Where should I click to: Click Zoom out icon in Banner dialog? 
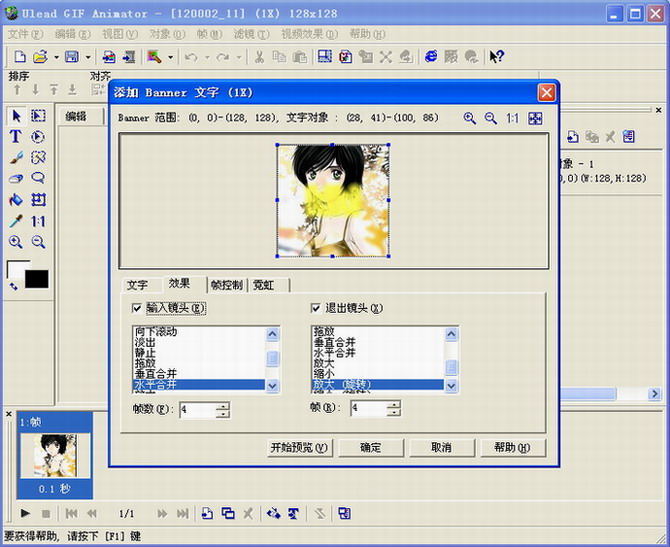pos(491,118)
